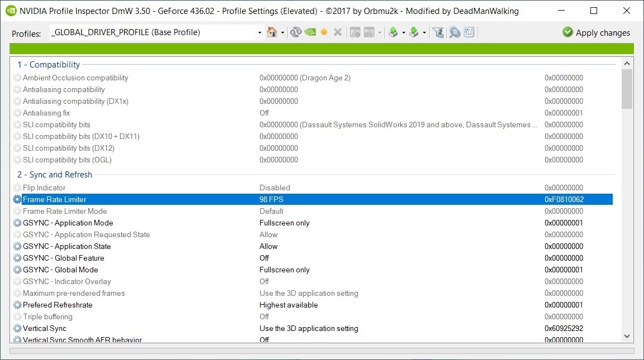The width and height of the screenshot is (644, 360).
Task: Click the gear icon beside GSYNC - Global Mode
Action: [17, 270]
